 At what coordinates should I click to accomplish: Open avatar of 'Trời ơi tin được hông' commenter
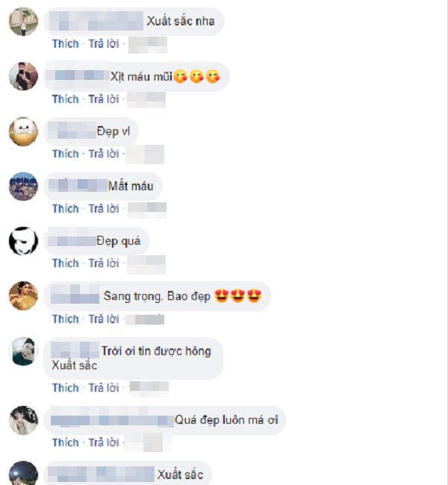tap(24, 351)
